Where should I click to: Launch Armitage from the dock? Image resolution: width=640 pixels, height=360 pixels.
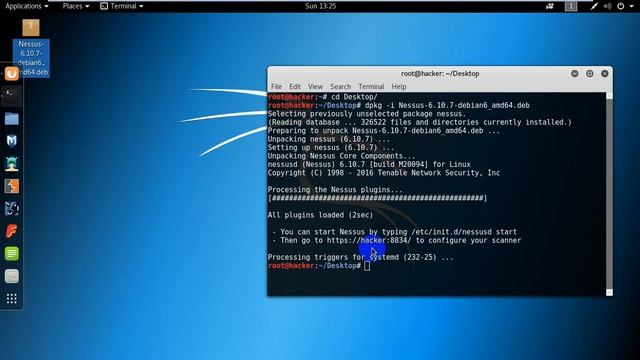coord(11,164)
